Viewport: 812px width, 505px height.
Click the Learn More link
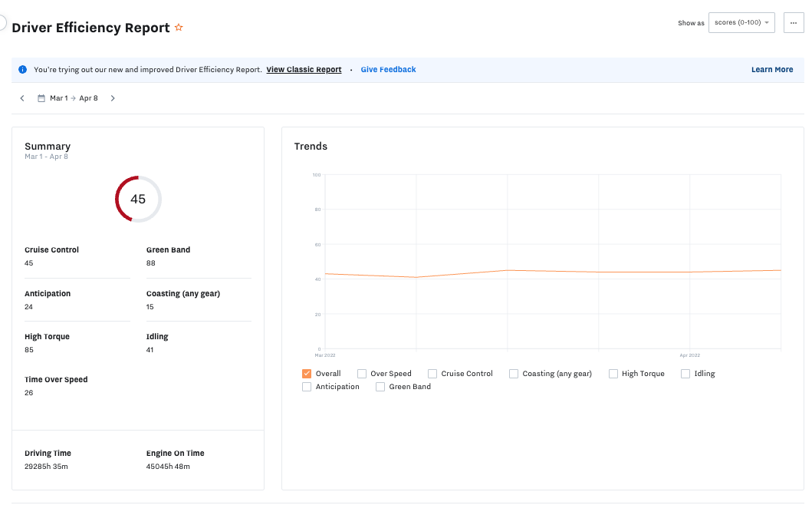(x=772, y=70)
